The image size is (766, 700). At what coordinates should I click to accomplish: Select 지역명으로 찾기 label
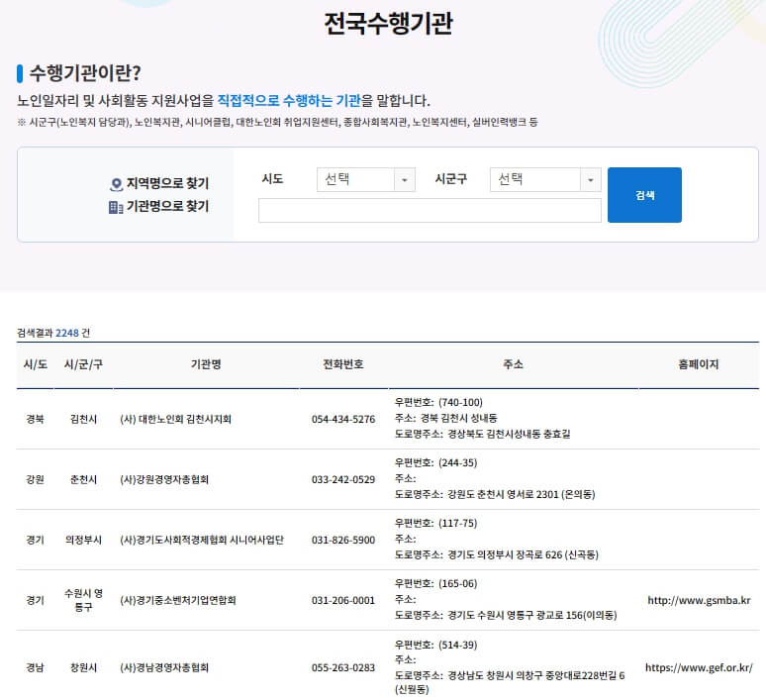pos(167,183)
